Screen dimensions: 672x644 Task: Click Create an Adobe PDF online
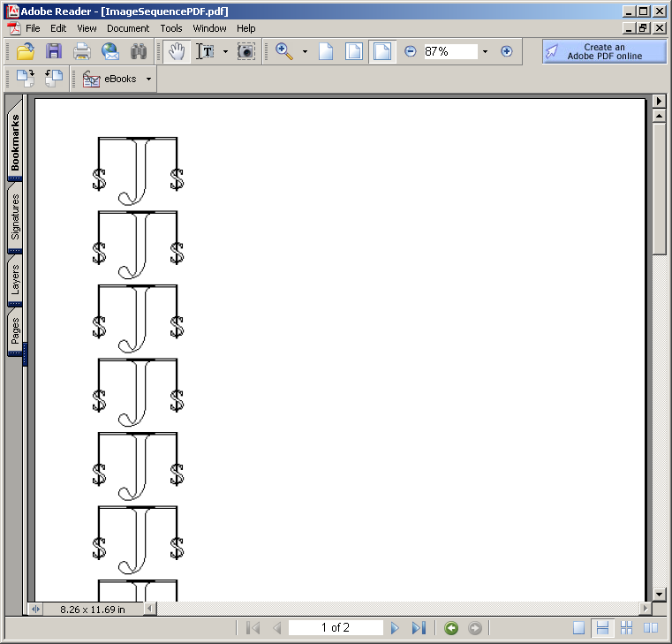click(x=604, y=51)
